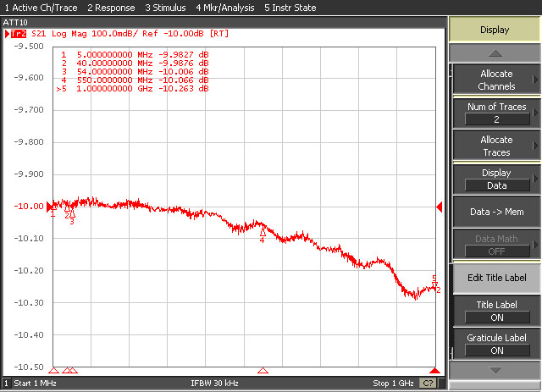542x392 pixels.
Task: Click marker 4 triangle on trace
Action: point(263,232)
